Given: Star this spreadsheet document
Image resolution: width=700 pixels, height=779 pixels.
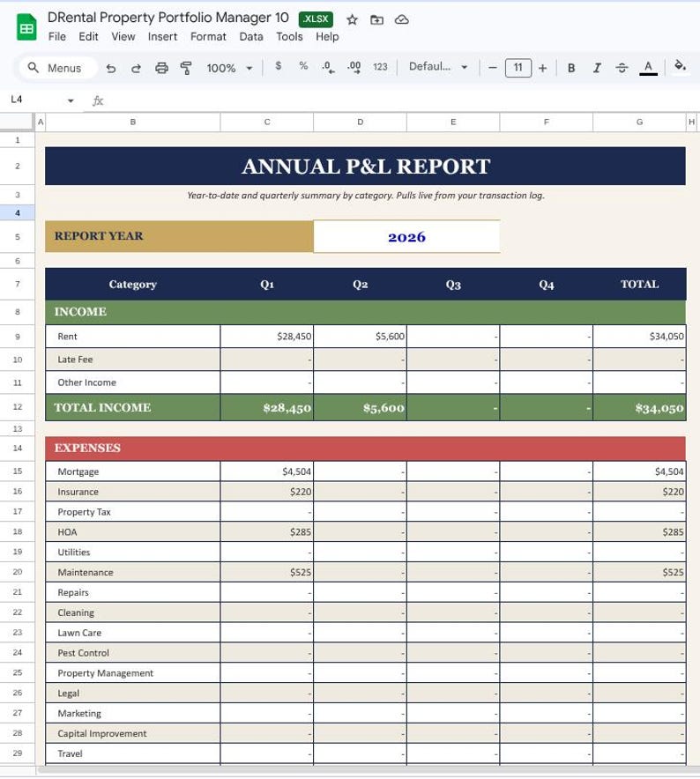Looking at the screenshot, I should [x=352, y=20].
